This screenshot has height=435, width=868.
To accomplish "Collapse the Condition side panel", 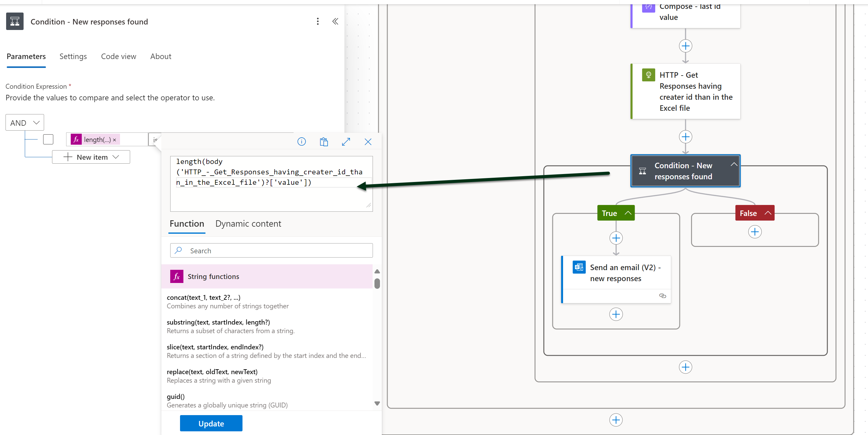I will click(x=335, y=21).
